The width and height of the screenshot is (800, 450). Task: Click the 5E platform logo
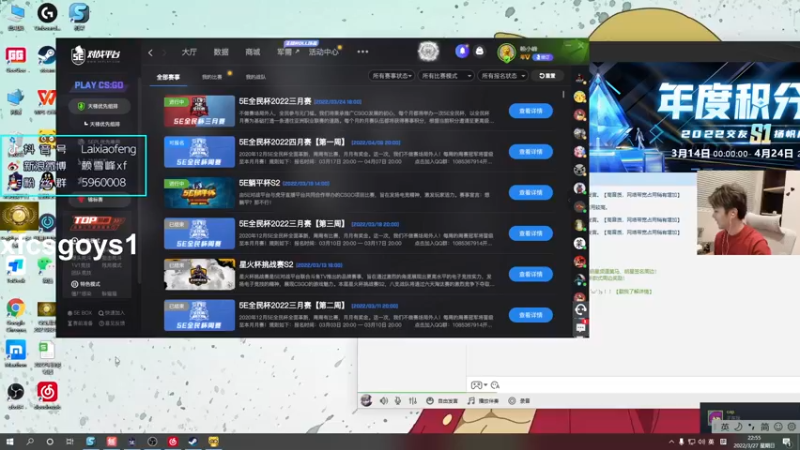(x=95, y=54)
